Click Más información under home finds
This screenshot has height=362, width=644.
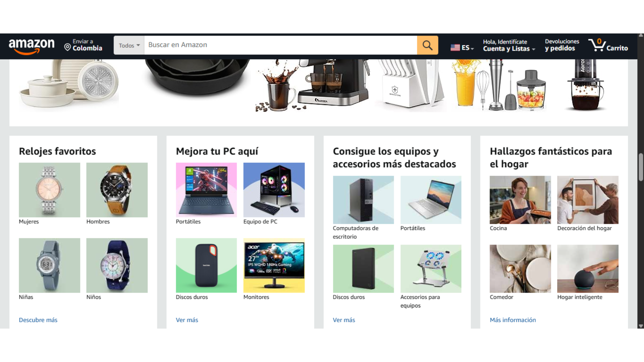(x=513, y=320)
